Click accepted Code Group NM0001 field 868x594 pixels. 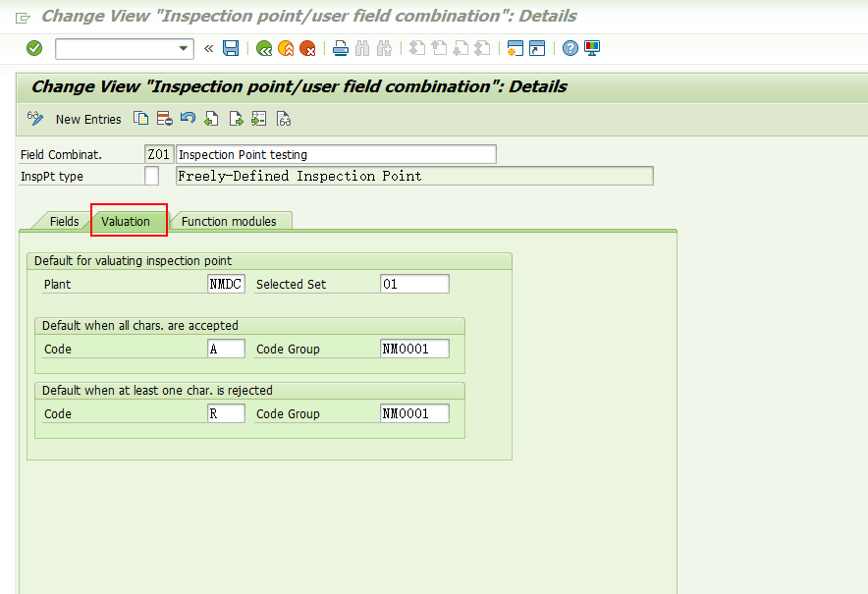(x=414, y=349)
